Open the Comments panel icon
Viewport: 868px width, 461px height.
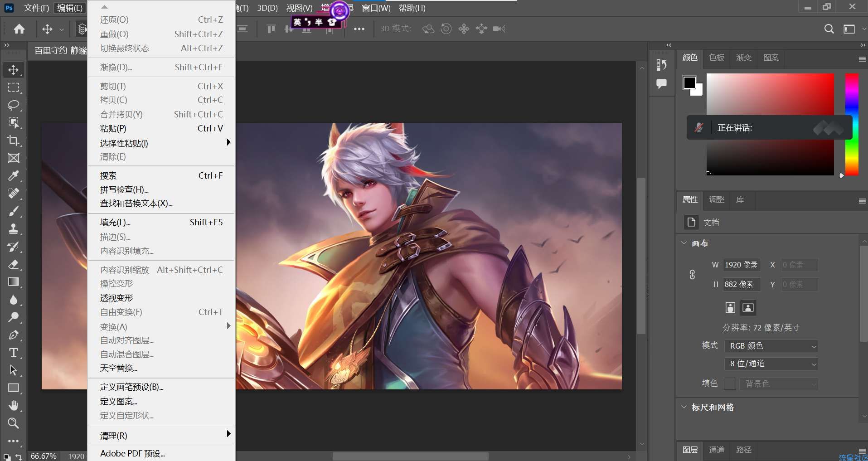pos(662,84)
